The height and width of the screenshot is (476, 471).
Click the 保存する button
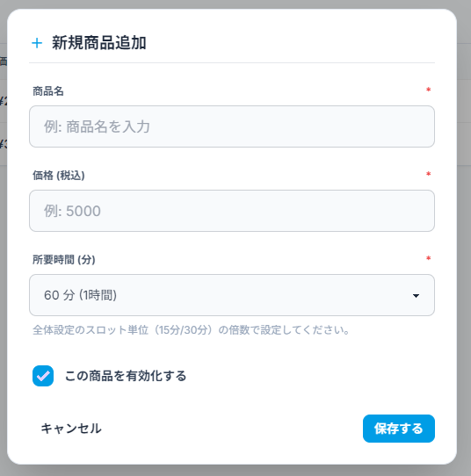pyautogui.click(x=399, y=429)
